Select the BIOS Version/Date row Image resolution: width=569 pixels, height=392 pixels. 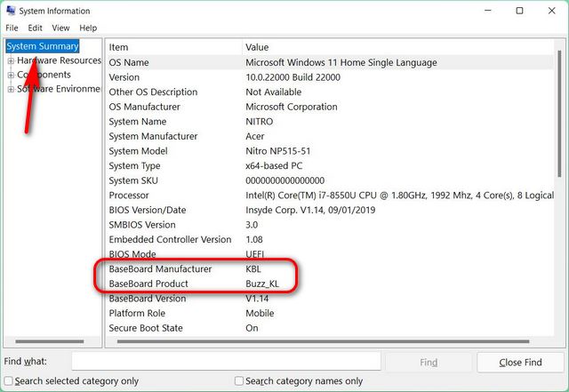coord(330,210)
